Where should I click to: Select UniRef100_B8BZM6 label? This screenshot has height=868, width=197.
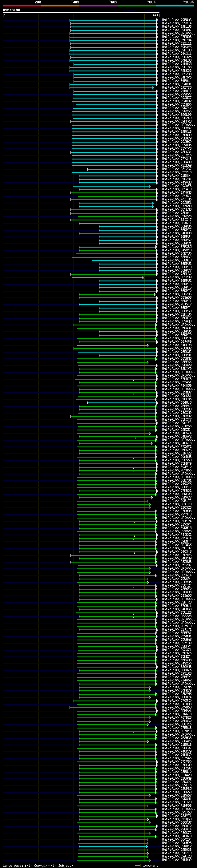[x=177, y=294]
